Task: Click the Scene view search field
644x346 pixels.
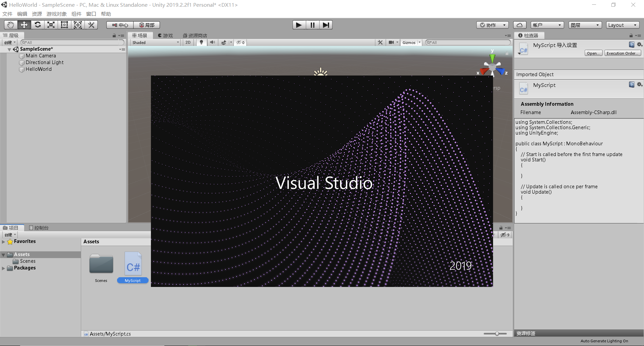Action: [468, 43]
